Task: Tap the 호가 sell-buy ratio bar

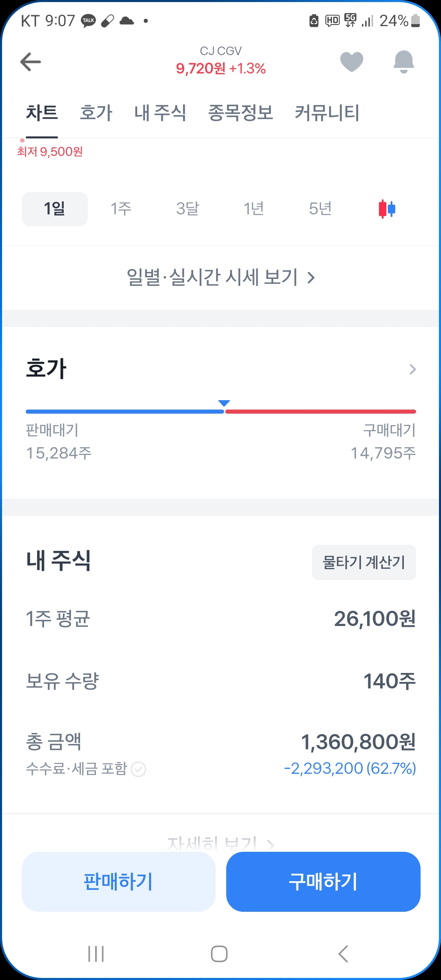Action: coord(220,412)
